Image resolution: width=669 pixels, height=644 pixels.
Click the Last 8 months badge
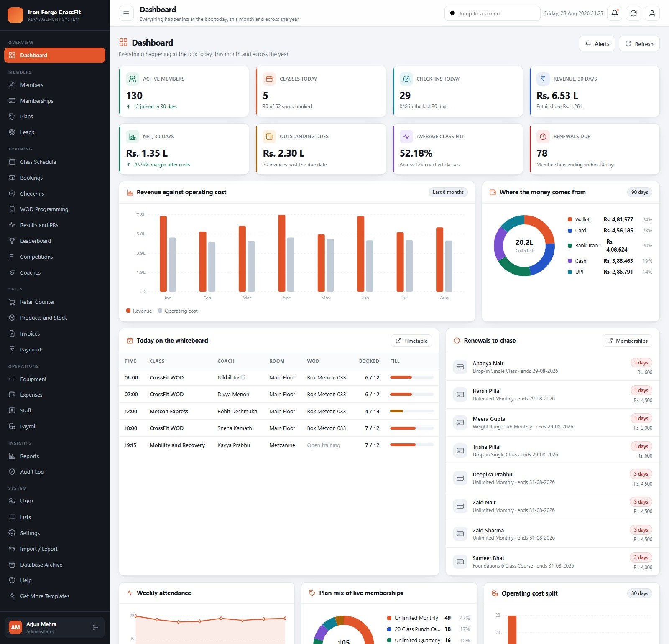pos(448,192)
